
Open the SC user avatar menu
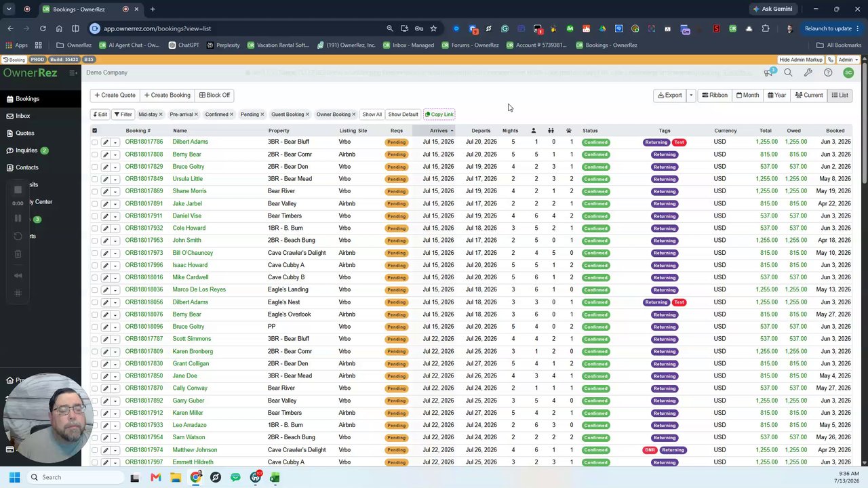coord(848,73)
